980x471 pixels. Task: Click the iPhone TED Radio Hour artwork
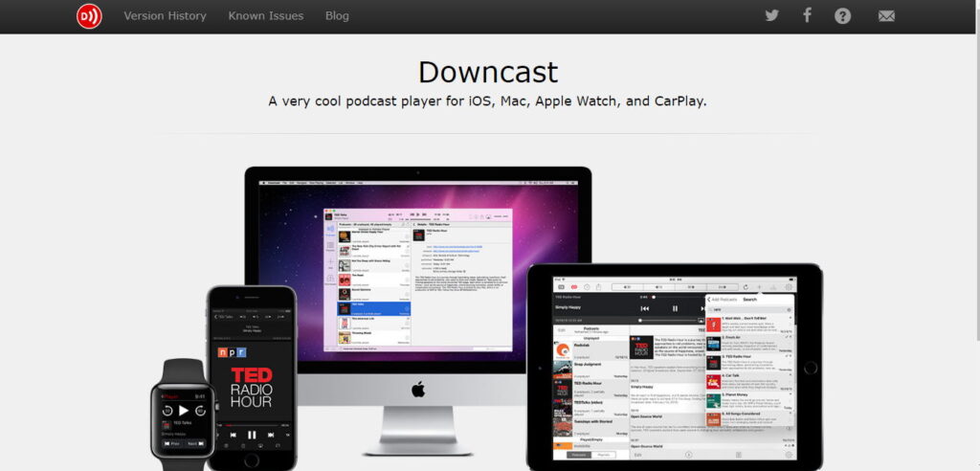(252, 380)
